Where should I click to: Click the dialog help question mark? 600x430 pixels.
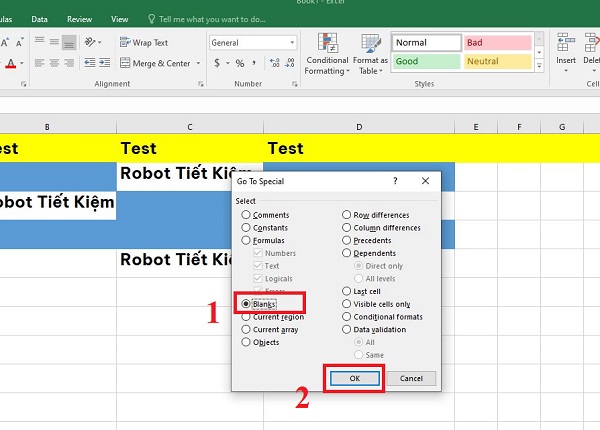pyautogui.click(x=395, y=181)
